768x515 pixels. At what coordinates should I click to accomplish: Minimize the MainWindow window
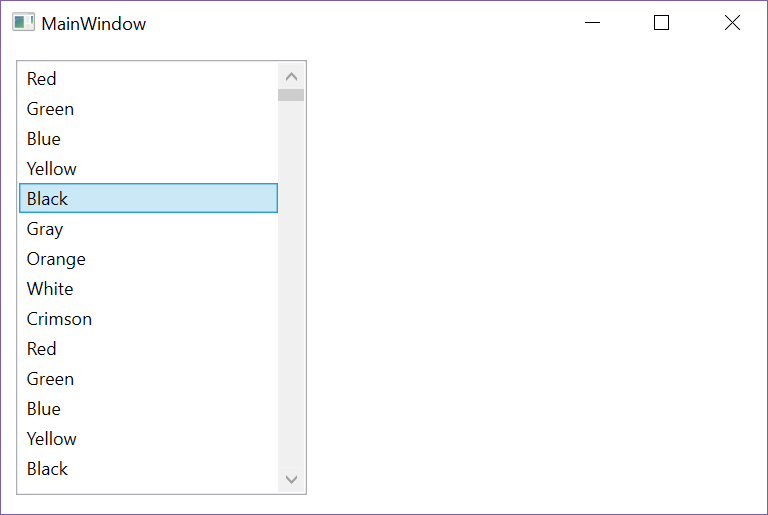click(592, 23)
